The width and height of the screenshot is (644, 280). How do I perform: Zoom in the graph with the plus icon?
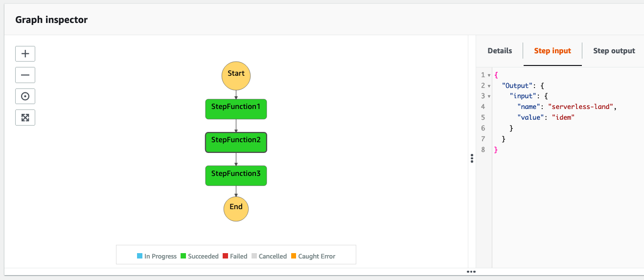pyautogui.click(x=25, y=54)
